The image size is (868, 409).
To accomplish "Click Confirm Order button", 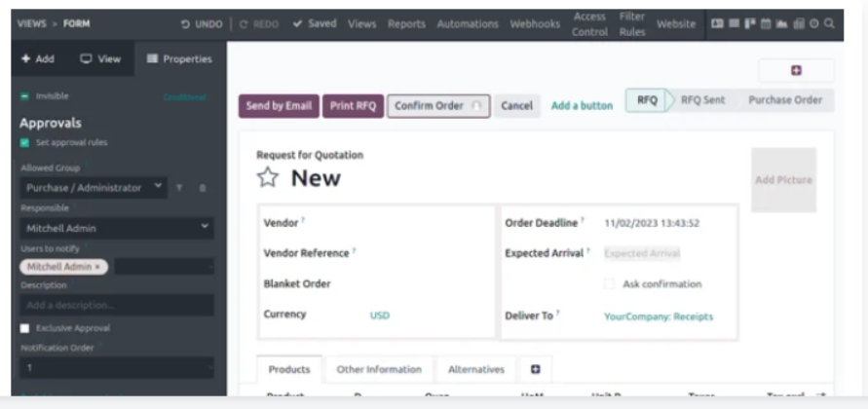I will click(x=438, y=106).
